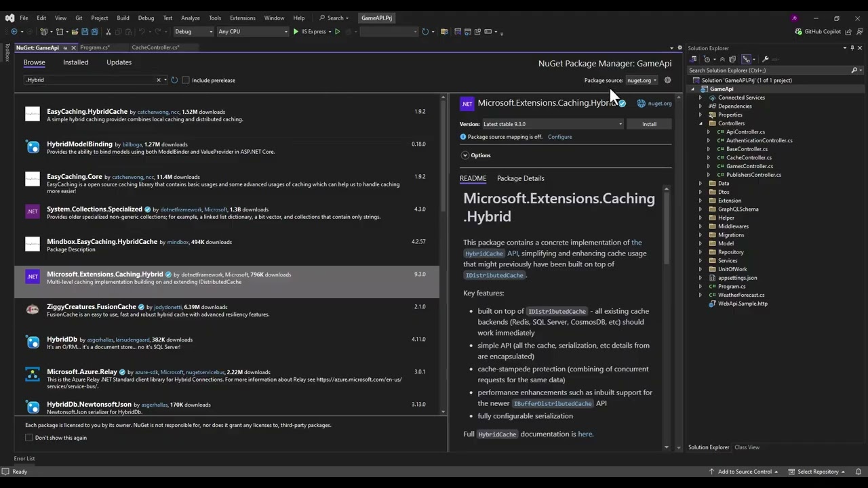
Task: Click Pending Changes Filter clock icon
Action: coord(707,60)
